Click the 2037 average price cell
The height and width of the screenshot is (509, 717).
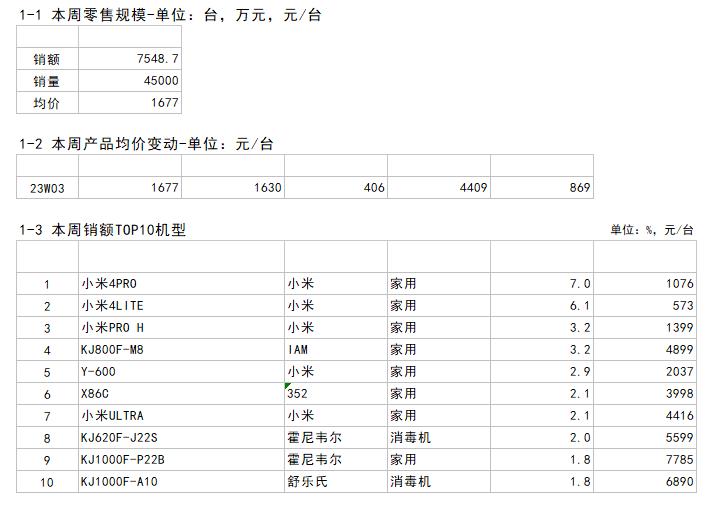coord(645,371)
